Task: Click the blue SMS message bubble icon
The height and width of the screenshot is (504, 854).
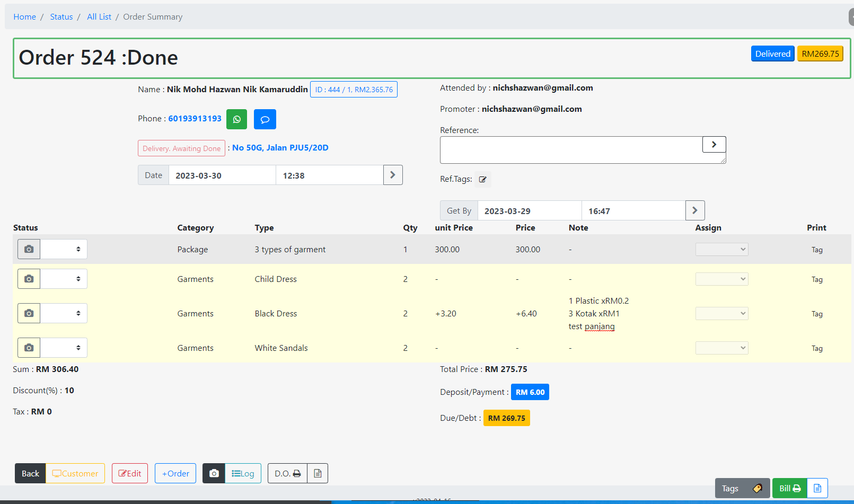Action: [265, 119]
